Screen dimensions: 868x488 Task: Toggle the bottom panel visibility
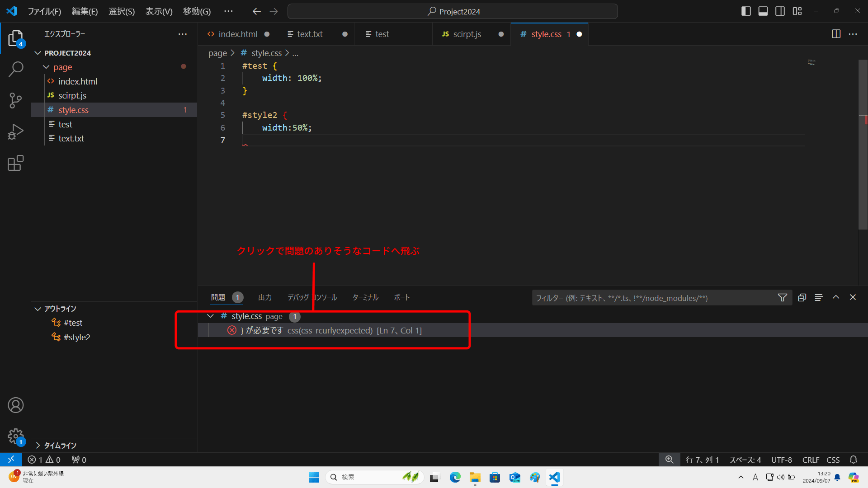pos(763,11)
